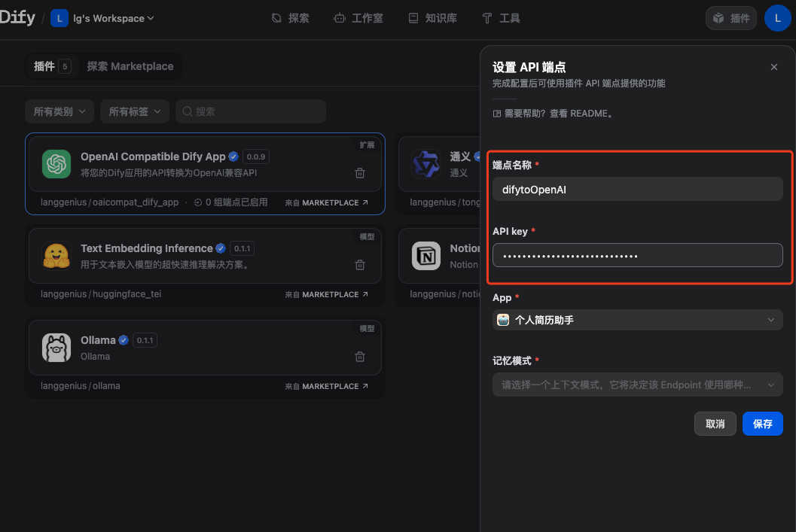The height and width of the screenshot is (532, 796).
Task: Select the Ollama card title
Action: point(98,340)
